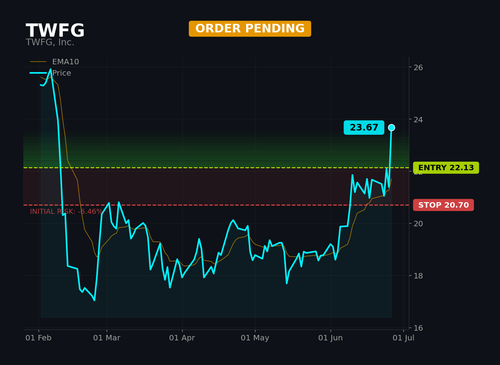
Task: Click the 16 price axis value
Action: (418, 328)
